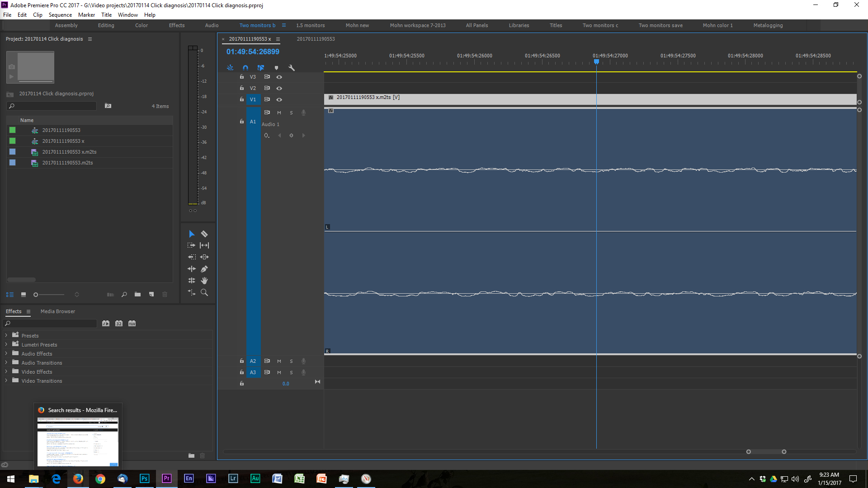Select the Razor tool in toolbar

[x=204, y=233]
